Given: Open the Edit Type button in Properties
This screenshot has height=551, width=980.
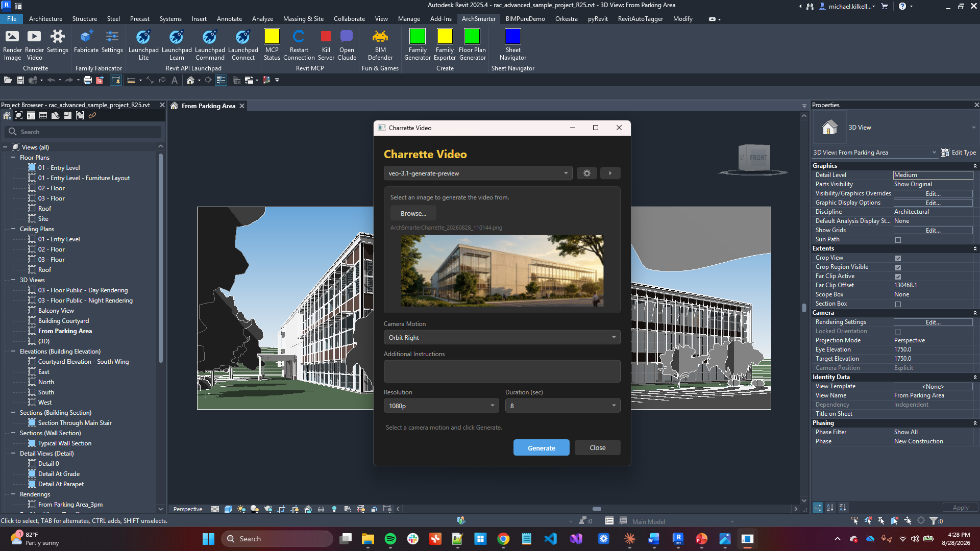Looking at the screenshot, I should pos(959,153).
